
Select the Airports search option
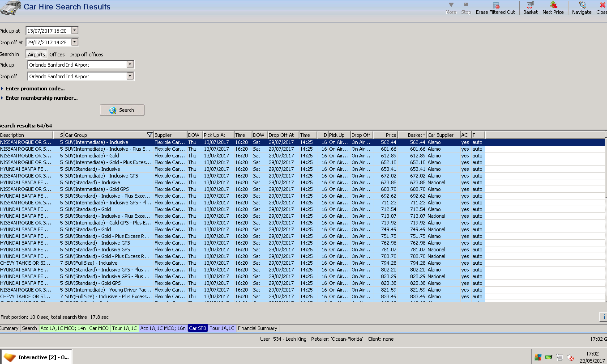[36, 55]
